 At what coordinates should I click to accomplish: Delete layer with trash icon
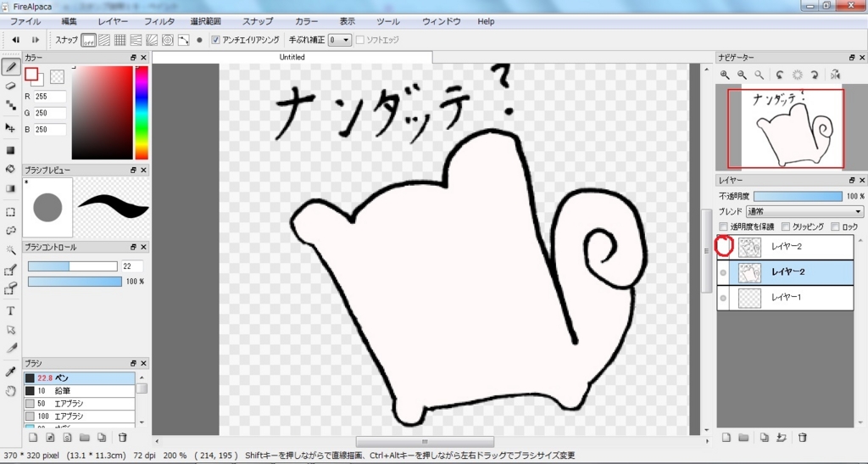[802, 438]
